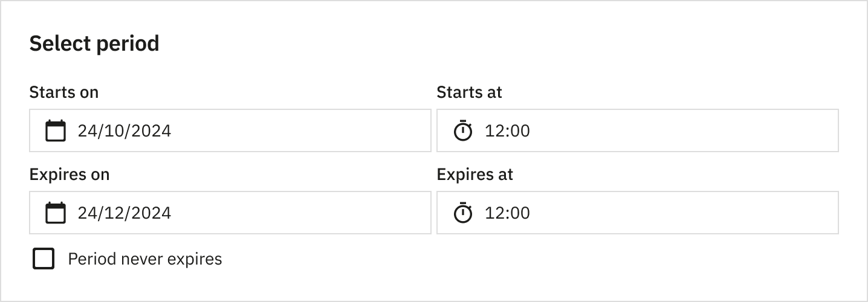Image resolution: width=868 pixels, height=302 pixels.
Task: Click the stopwatch icon in Expires at field
Action: tap(463, 213)
